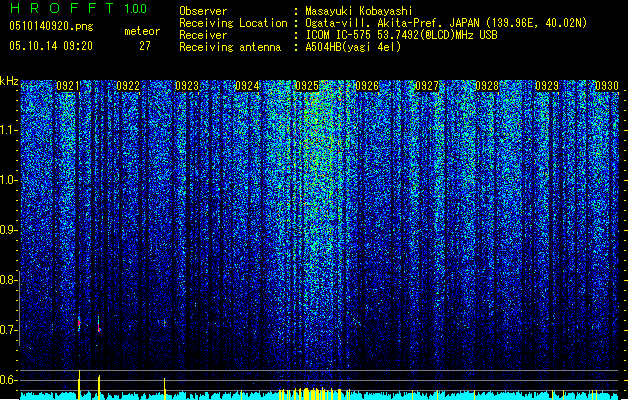Click the 0921 time marker
This screenshot has height=400, width=629.
(x=68, y=86)
